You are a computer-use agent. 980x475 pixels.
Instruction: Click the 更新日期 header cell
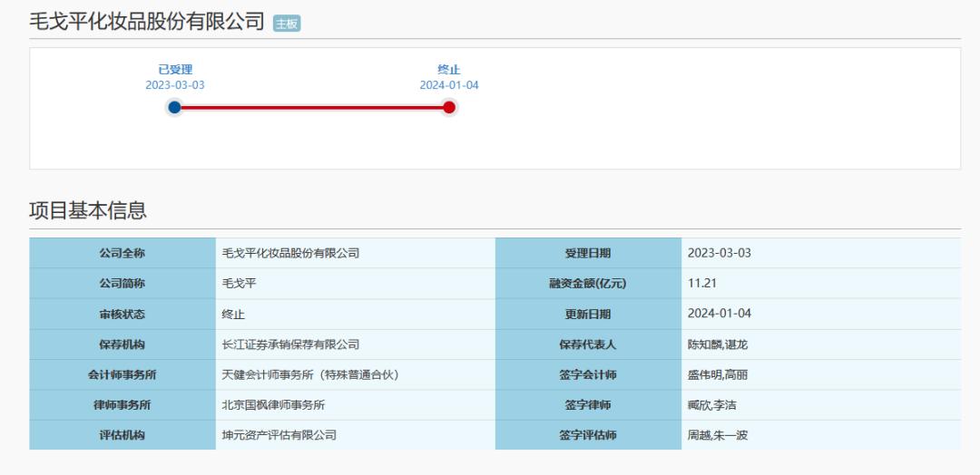click(588, 314)
